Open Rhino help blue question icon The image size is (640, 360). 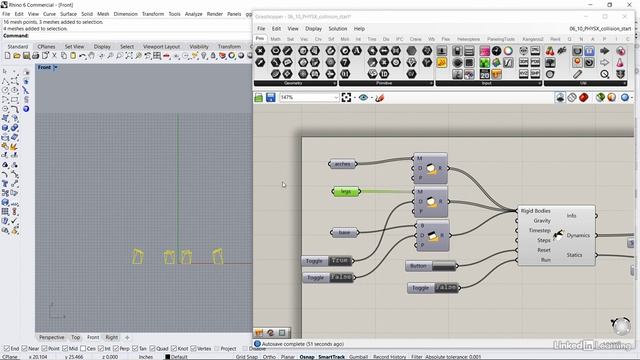[26, 109]
